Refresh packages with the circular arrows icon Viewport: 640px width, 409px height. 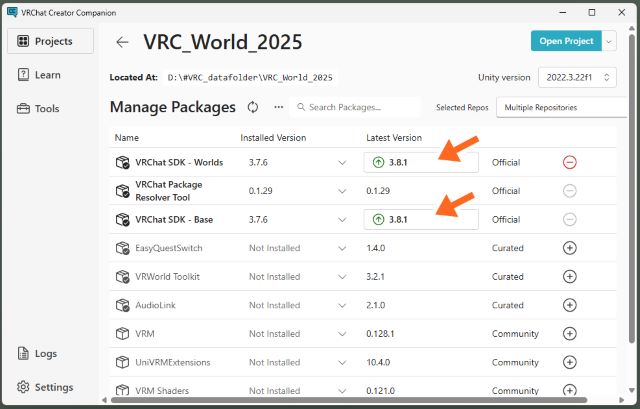point(253,107)
